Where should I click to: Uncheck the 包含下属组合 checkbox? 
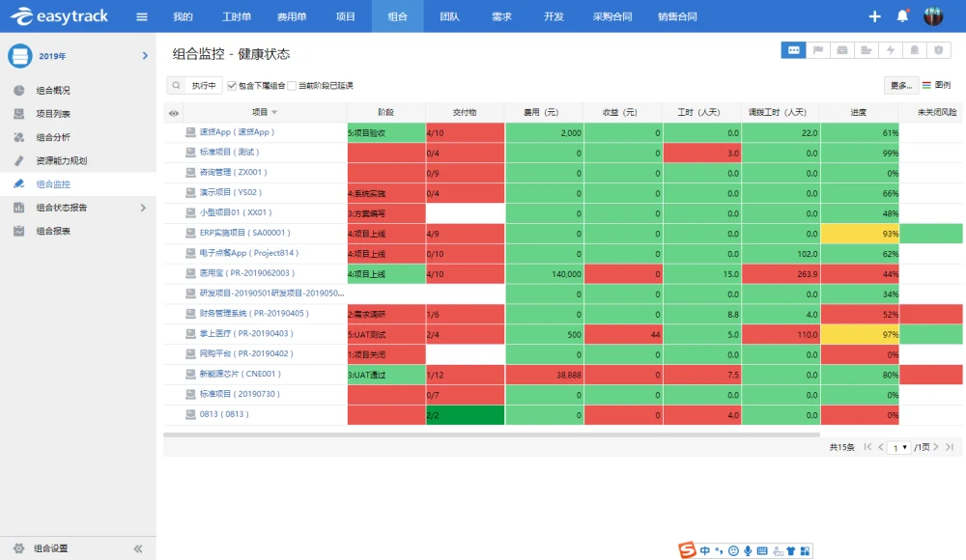[x=232, y=85]
